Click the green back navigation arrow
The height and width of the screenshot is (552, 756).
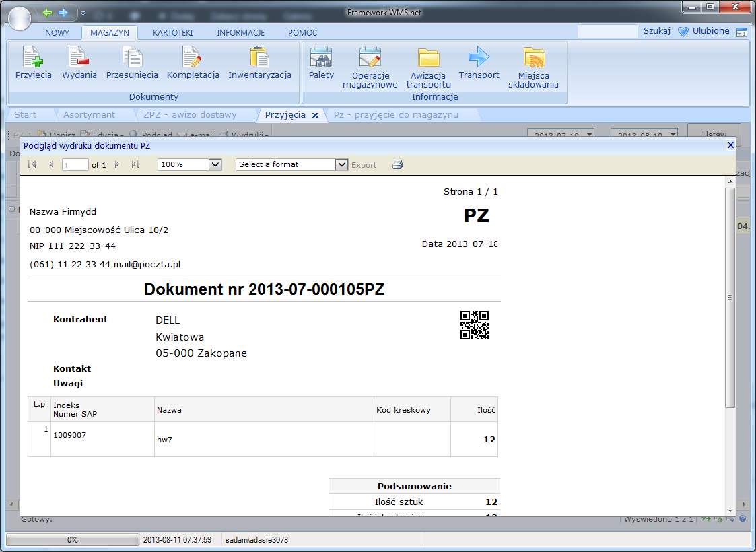[x=47, y=13]
